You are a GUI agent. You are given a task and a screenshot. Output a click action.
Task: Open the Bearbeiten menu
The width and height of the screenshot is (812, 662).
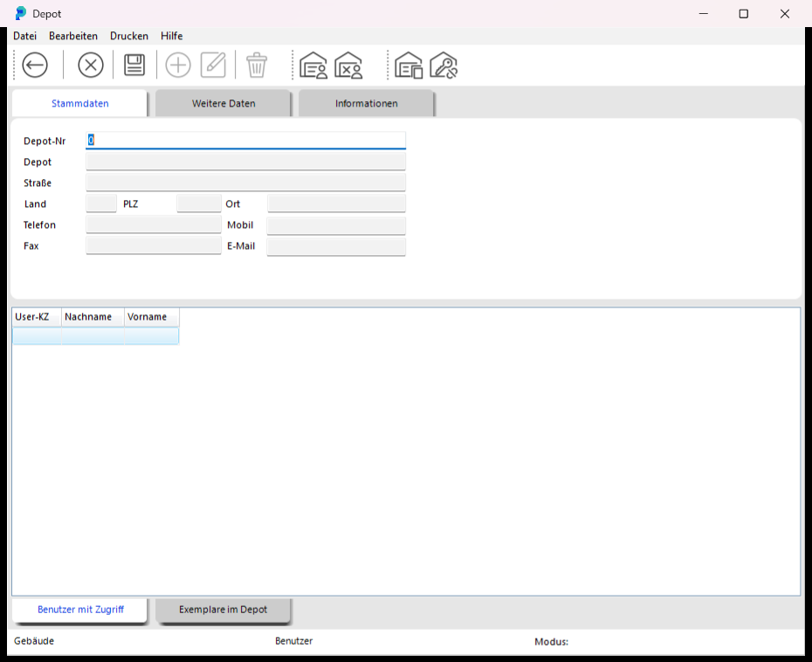coord(73,36)
